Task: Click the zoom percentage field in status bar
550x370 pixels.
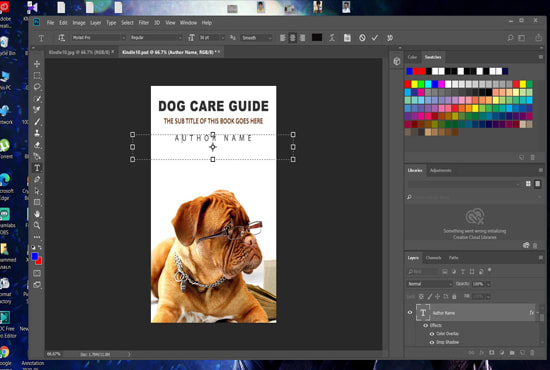Action: pos(54,354)
